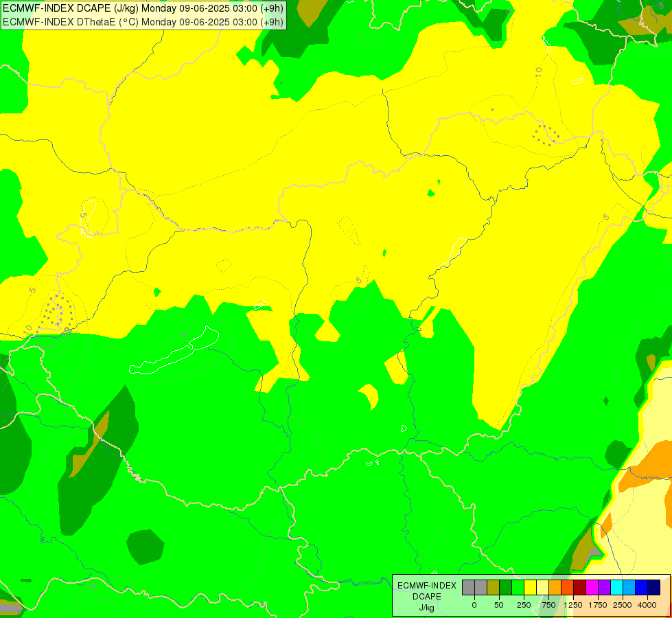Pick the navy legend swatch

click(x=654, y=588)
